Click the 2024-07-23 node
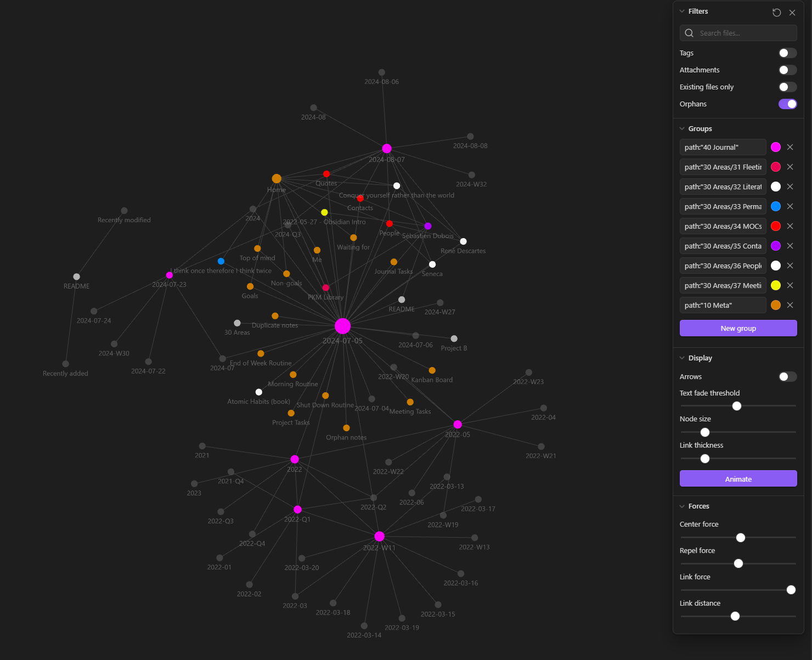This screenshot has height=660, width=812. 170,275
